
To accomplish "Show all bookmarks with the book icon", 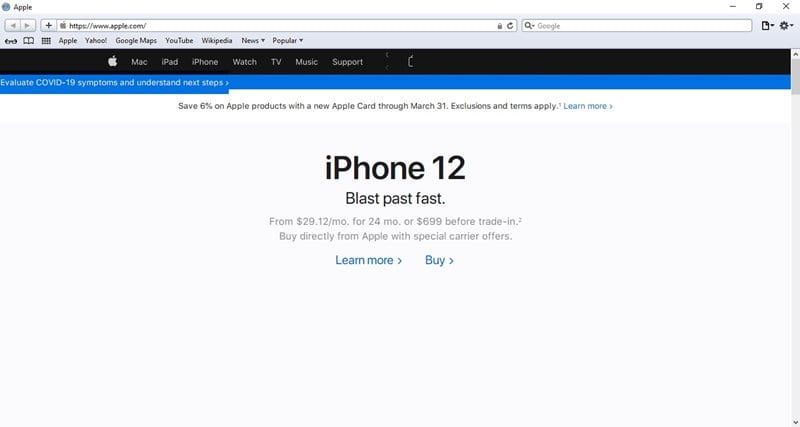I will point(29,41).
